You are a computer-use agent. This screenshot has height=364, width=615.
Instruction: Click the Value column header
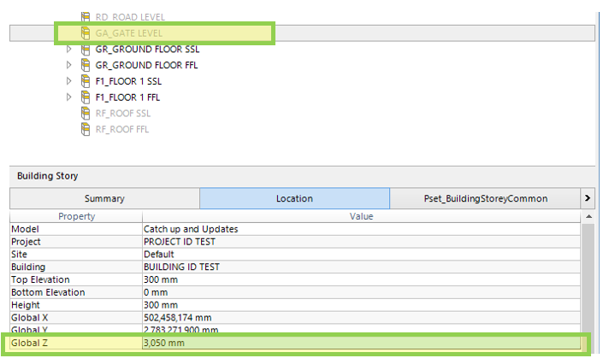[361, 216]
